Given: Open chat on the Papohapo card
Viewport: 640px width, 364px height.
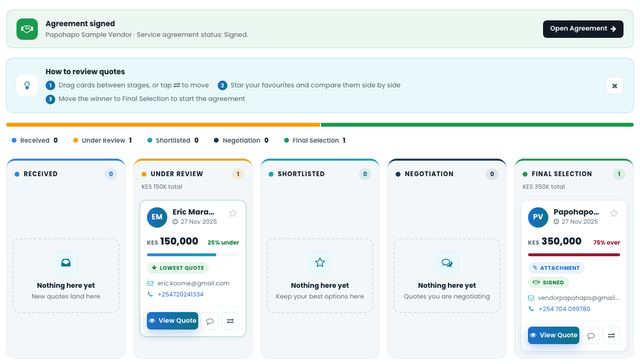Looking at the screenshot, I should coord(591,335).
